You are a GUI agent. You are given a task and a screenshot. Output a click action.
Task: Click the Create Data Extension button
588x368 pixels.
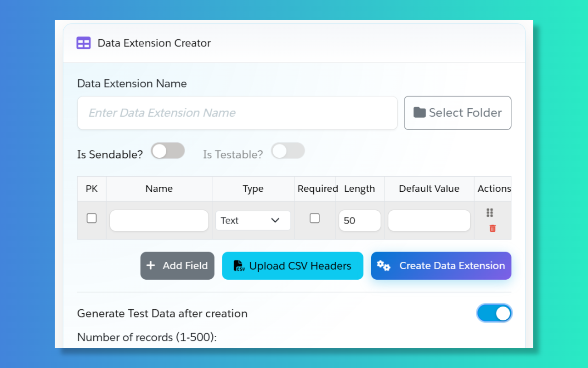[x=441, y=265]
